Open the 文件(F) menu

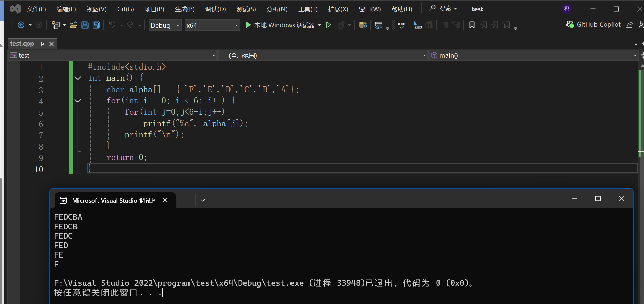click(36, 9)
